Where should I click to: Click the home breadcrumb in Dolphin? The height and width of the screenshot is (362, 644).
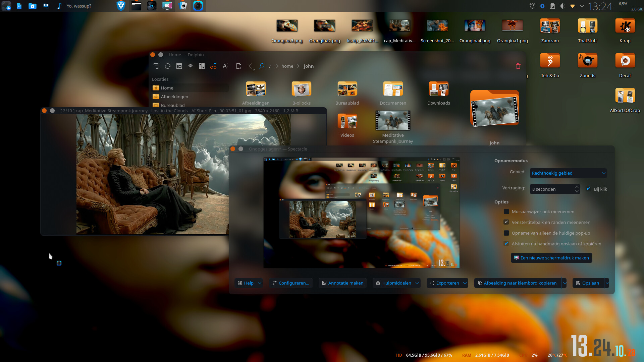287,66
